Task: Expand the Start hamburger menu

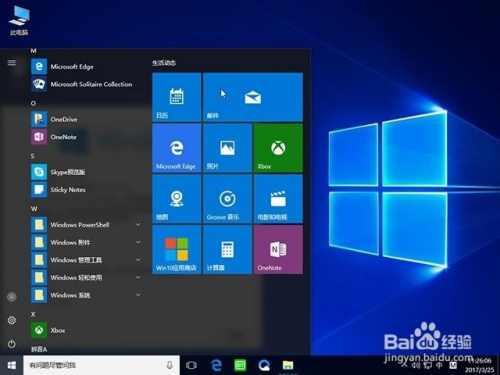Action: point(12,62)
